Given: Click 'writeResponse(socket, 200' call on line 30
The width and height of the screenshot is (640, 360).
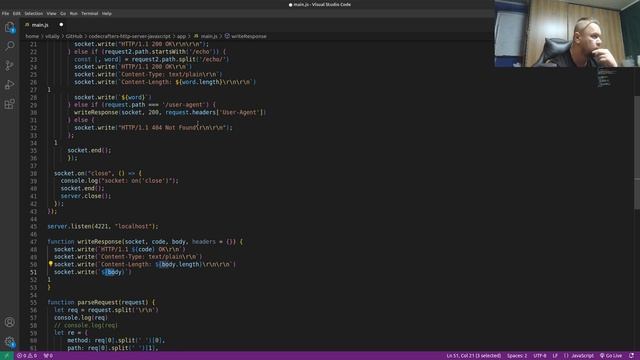Looking at the screenshot, I should point(117,112).
